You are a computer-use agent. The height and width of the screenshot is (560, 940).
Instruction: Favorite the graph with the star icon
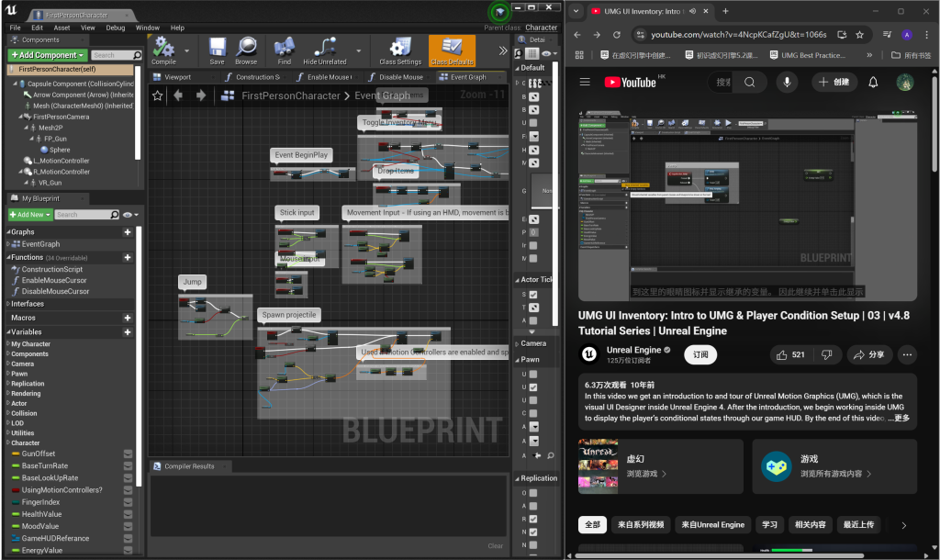[158, 95]
